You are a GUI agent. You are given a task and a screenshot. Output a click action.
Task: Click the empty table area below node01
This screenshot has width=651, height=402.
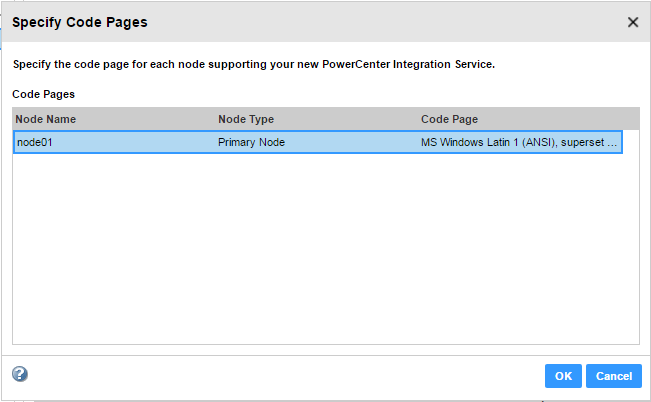pos(320,250)
